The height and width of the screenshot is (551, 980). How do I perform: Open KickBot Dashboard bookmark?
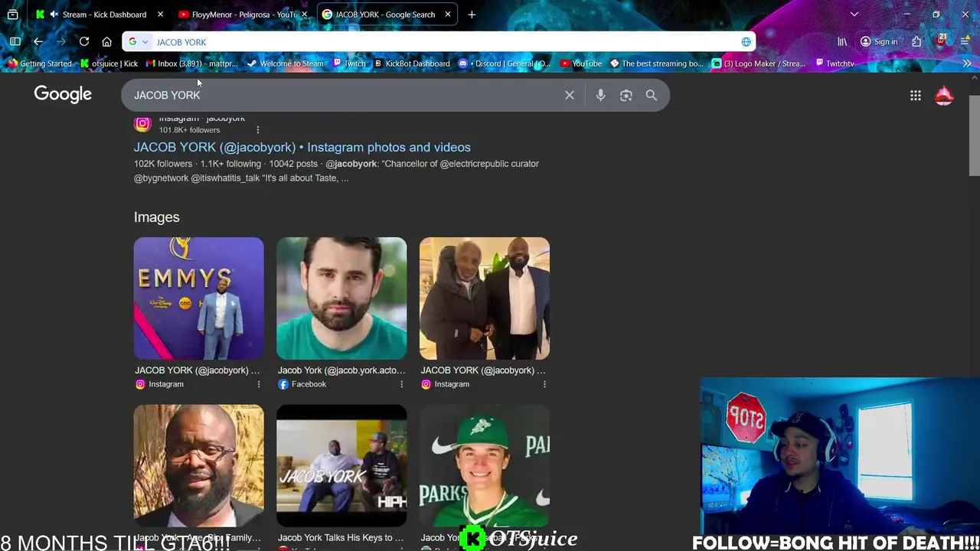pos(412,64)
